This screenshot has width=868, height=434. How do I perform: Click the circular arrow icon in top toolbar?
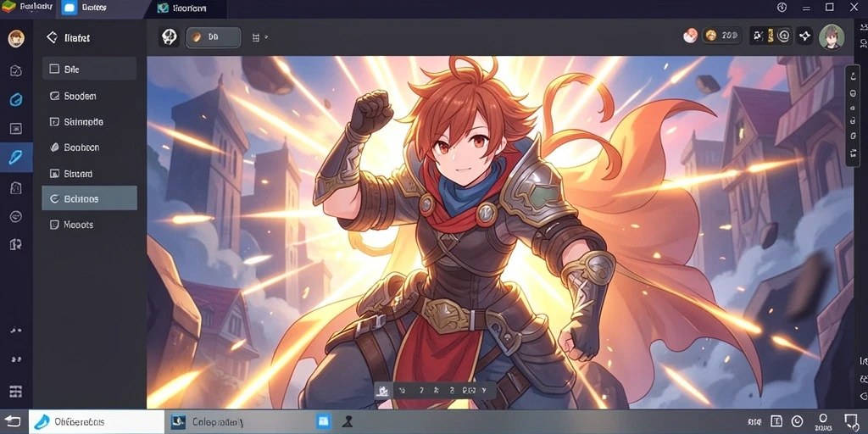[x=783, y=36]
